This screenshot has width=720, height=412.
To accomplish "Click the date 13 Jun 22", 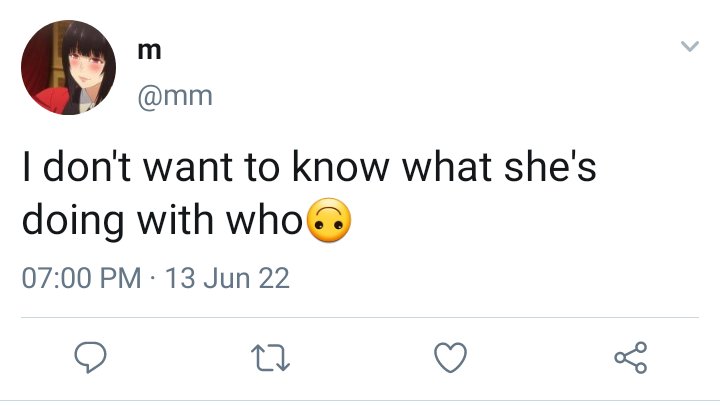I will pyautogui.click(x=227, y=278).
